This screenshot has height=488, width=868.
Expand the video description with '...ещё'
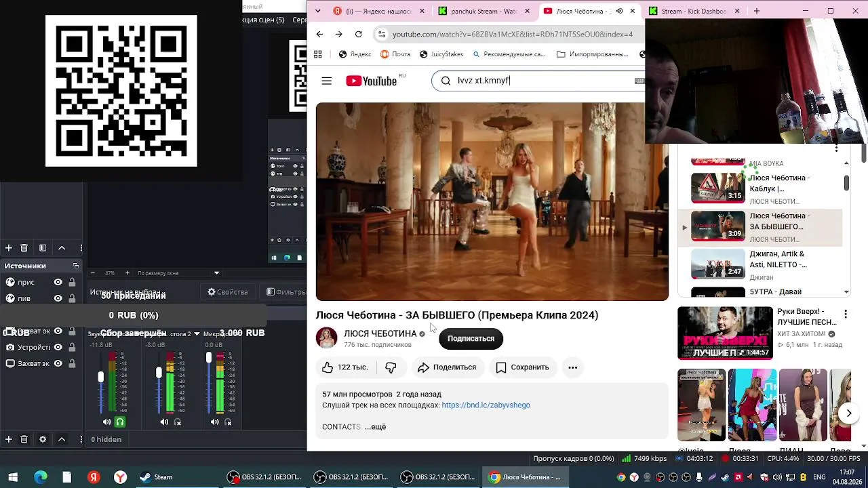coord(375,427)
